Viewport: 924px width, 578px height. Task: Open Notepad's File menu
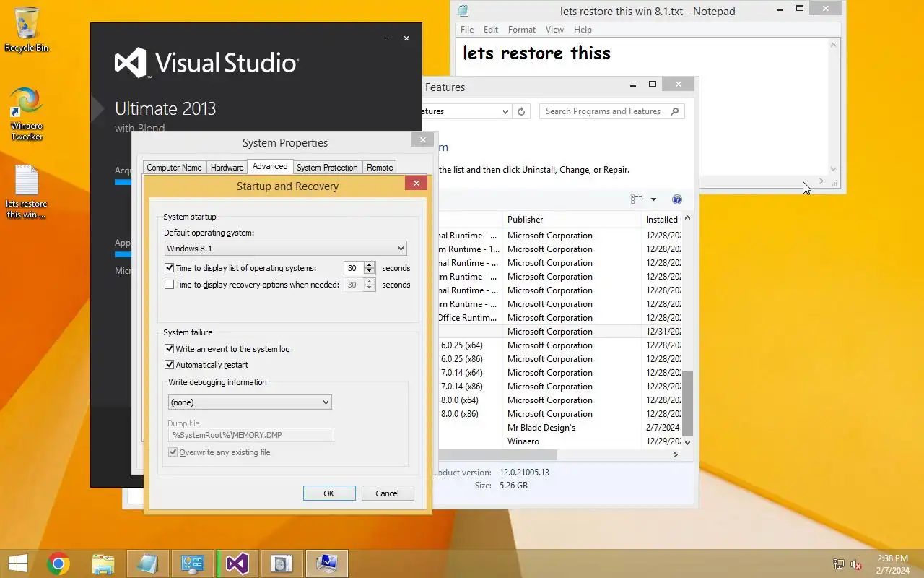467,30
